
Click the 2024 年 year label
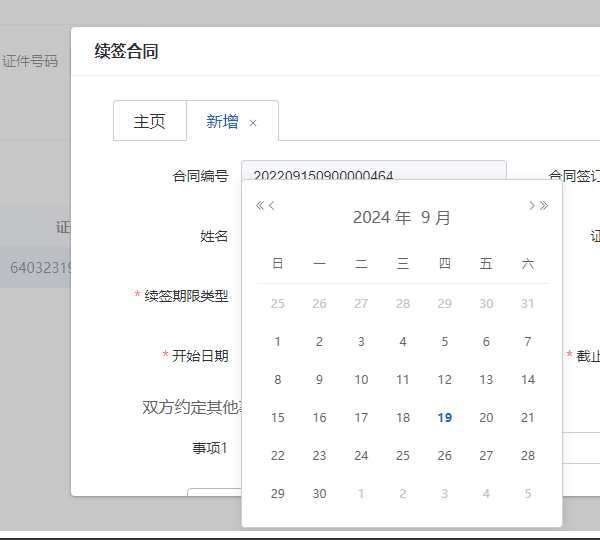tap(381, 217)
